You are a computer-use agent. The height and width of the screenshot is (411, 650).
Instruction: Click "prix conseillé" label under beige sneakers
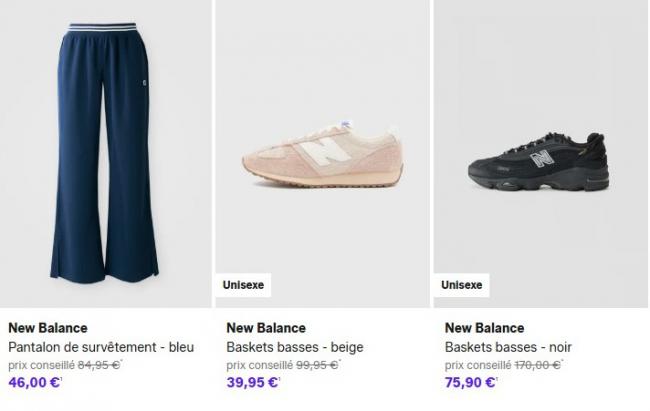(x=259, y=365)
